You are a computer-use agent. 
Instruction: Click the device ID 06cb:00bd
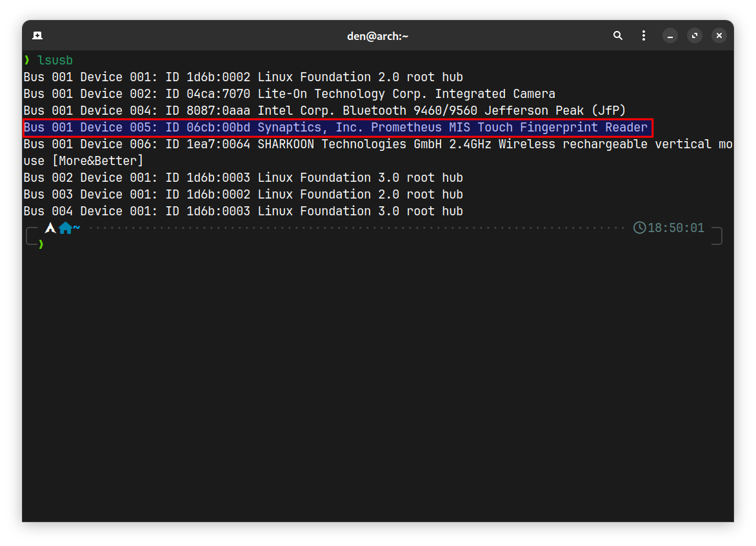click(x=219, y=128)
